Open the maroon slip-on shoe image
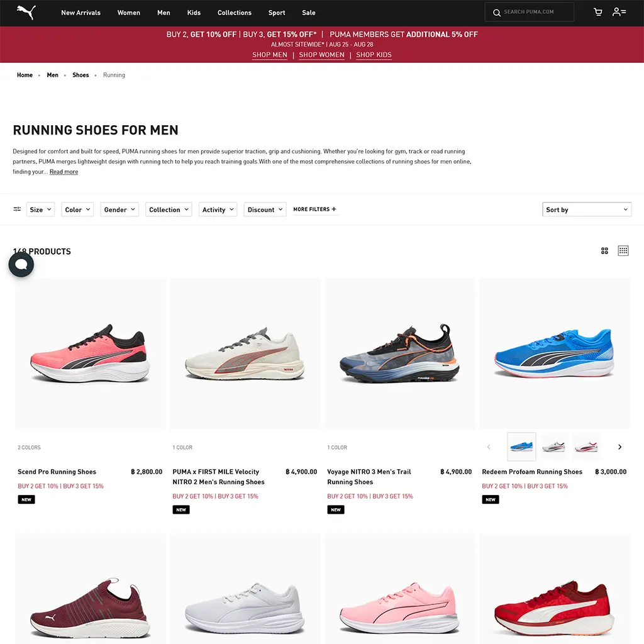 [x=91, y=589]
